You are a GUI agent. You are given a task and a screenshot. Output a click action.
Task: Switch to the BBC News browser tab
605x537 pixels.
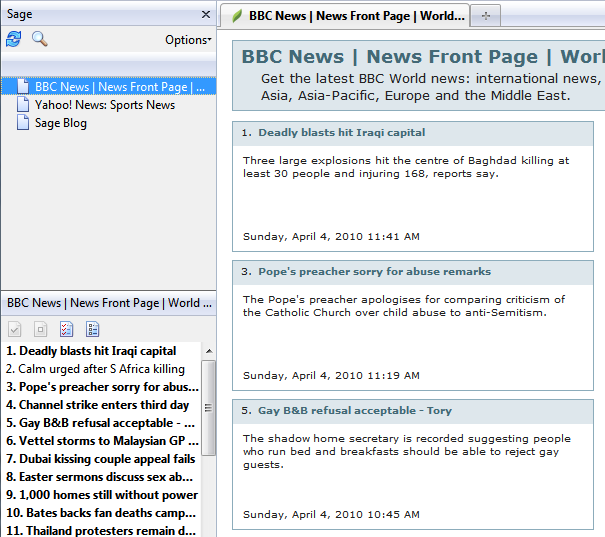(345, 16)
